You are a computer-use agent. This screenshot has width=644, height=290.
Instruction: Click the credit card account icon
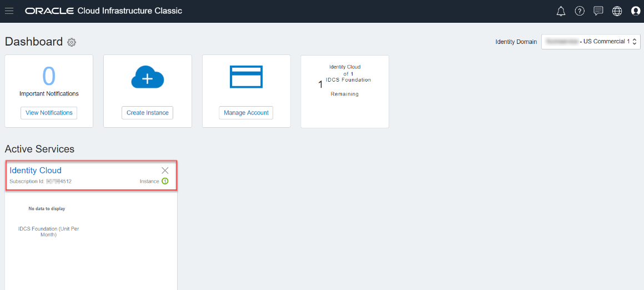click(x=246, y=77)
